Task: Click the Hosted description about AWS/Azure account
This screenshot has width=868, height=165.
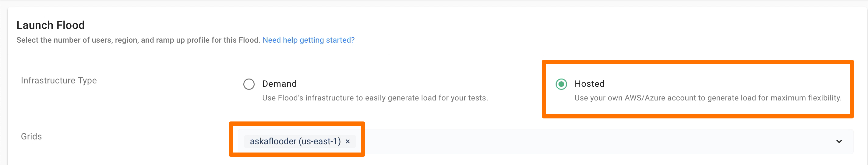Action: (708, 98)
